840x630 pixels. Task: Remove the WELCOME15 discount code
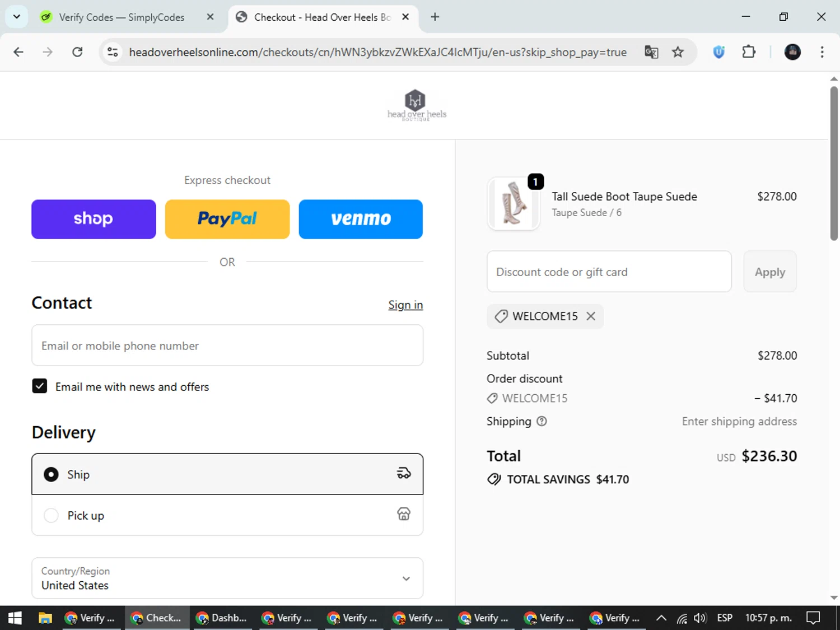(591, 316)
